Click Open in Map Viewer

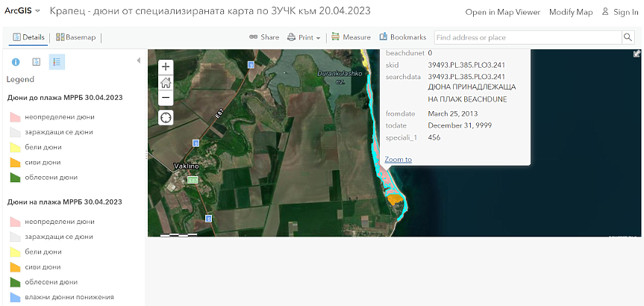tap(502, 13)
